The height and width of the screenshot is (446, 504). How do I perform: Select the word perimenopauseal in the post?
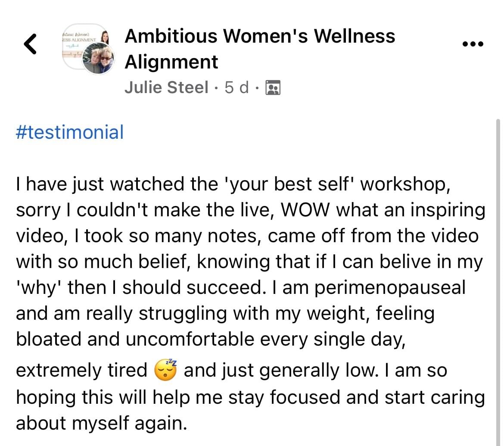(x=390, y=288)
